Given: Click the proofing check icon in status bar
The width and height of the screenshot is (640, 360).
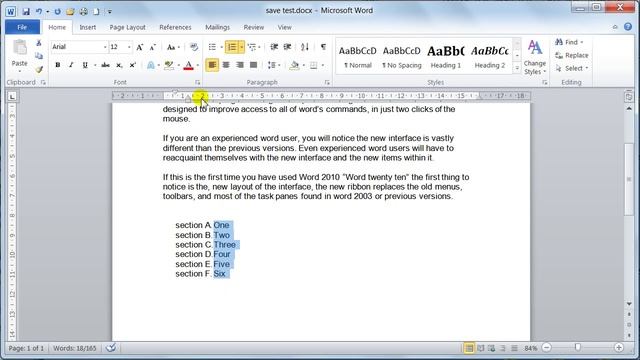Looking at the screenshot, I should 111,348.
